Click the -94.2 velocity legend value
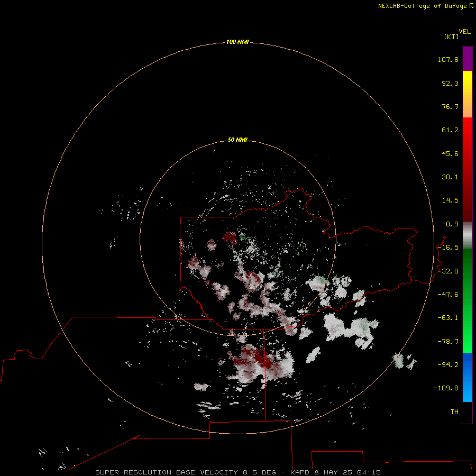 [448, 365]
